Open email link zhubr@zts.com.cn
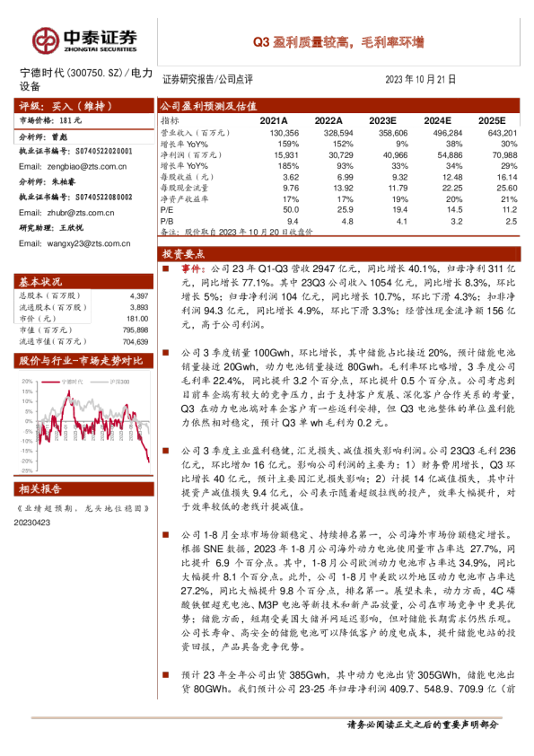534x756 pixels. click(81, 213)
